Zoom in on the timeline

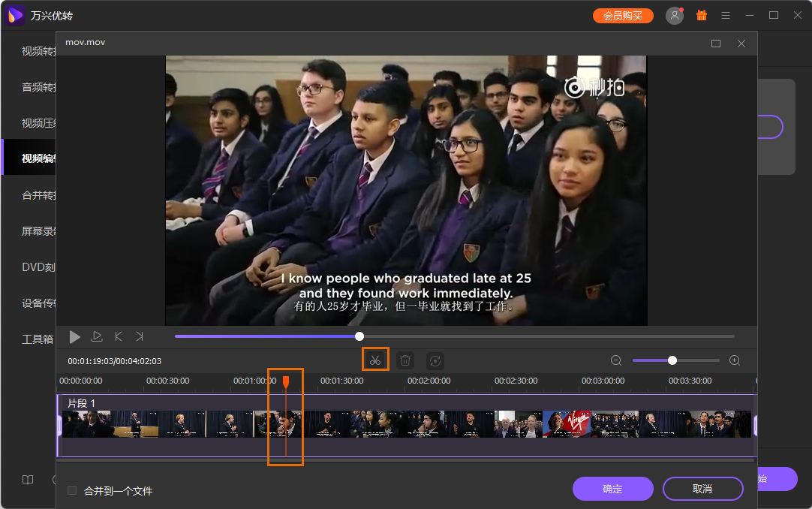pos(734,360)
